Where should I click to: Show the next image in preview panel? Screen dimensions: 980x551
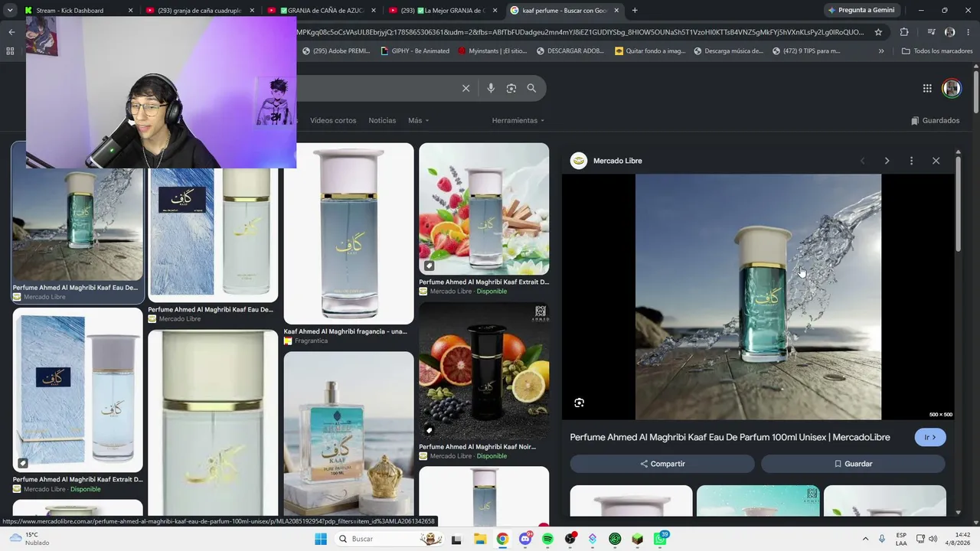(887, 161)
